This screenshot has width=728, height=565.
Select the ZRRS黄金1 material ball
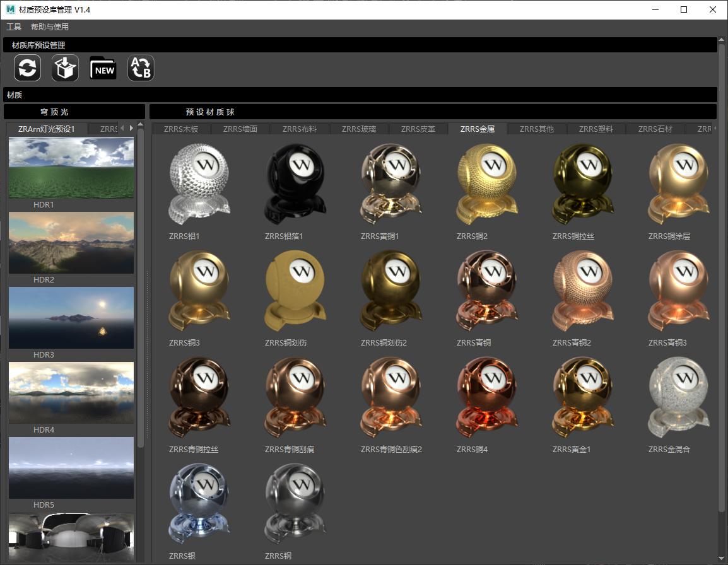click(583, 397)
